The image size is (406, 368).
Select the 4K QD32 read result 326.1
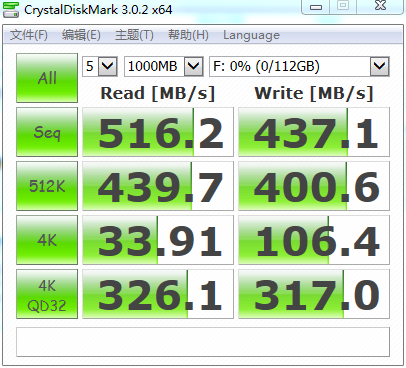(158, 294)
